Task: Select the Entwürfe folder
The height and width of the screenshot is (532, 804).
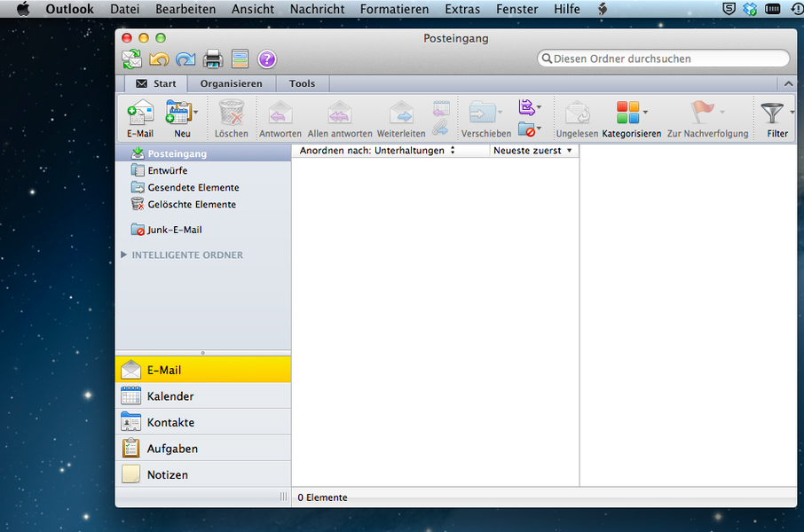Action: [x=203, y=170]
